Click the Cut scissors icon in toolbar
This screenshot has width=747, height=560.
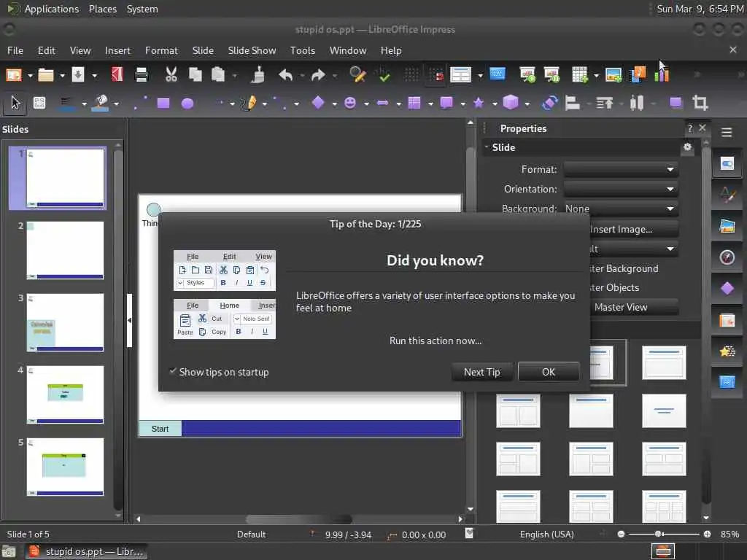171,74
